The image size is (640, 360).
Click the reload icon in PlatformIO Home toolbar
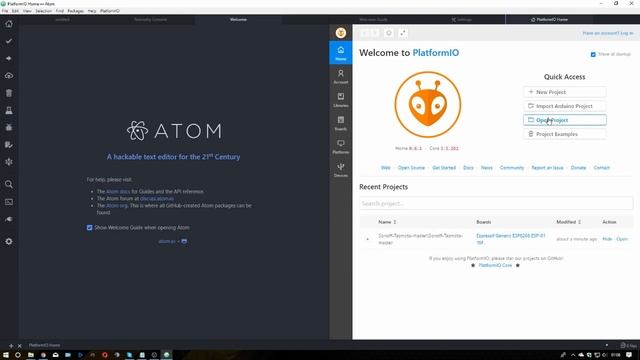pyautogui.click(x=389, y=33)
